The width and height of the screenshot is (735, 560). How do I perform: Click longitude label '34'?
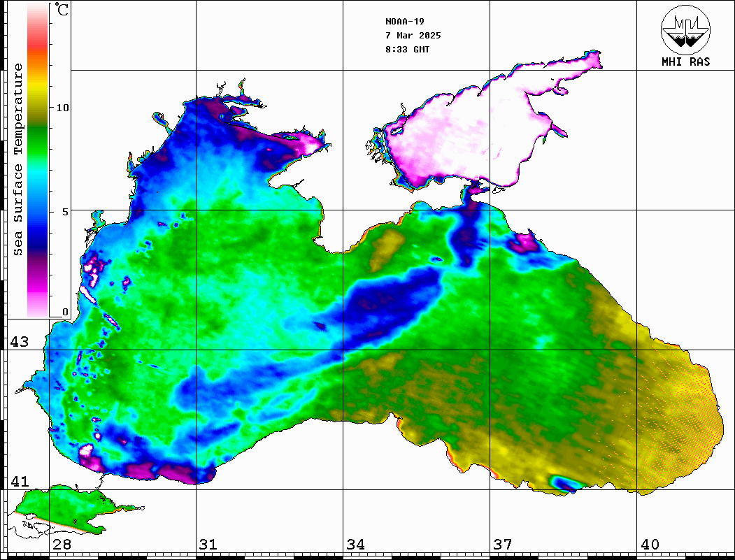pos(355,544)
